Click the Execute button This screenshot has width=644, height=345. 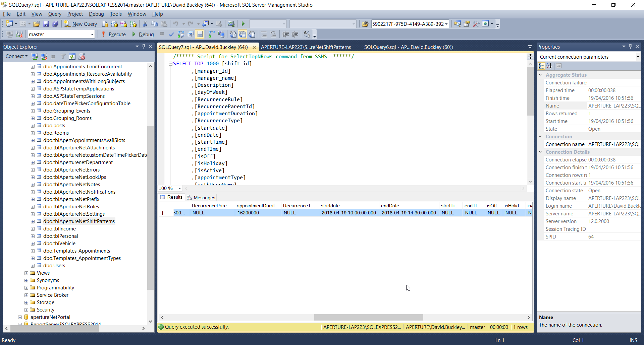pyautogui.click(x=113, y=34)
